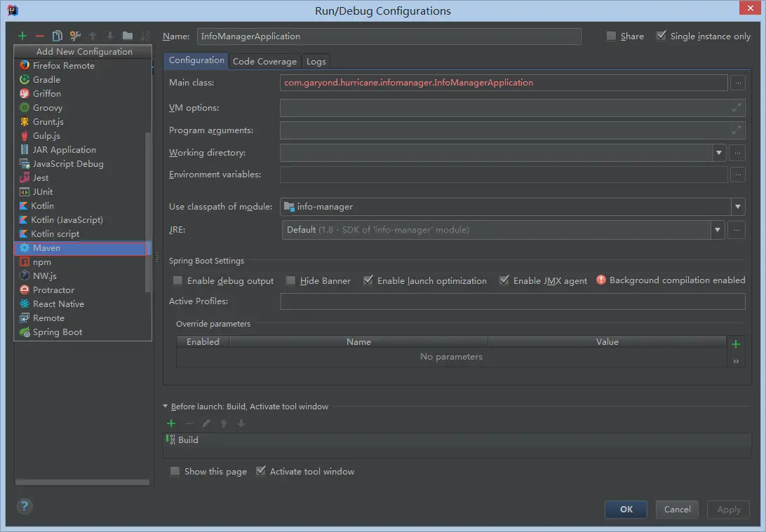Browse for Main class with ellipsis button

(738, 83)
